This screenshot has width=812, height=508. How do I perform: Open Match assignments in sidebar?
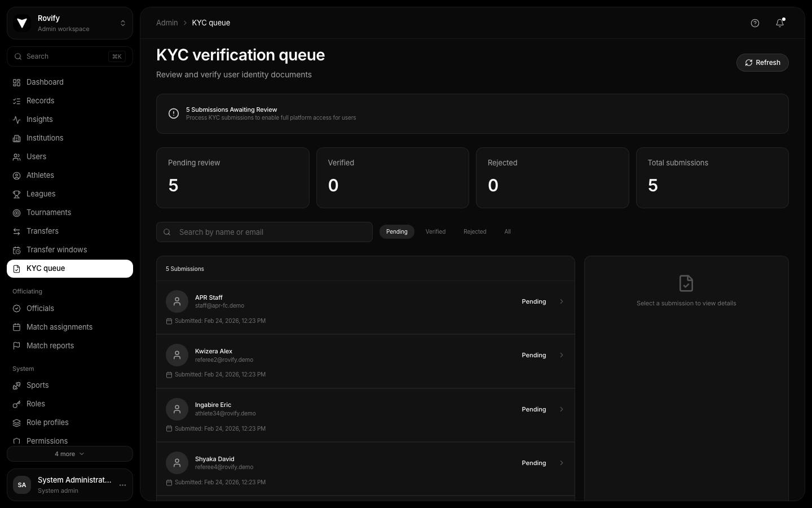[70, 327]
